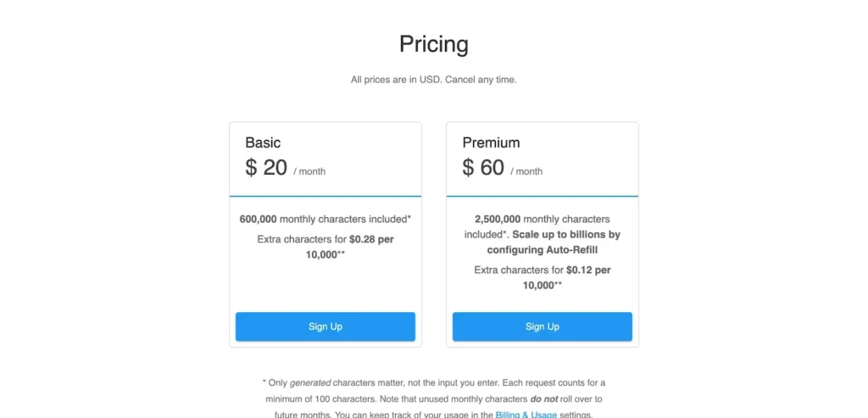The width and height of the screenshot is (868, 418).
Task: Click the Pricing page heading
Action: tap(433, 44)
